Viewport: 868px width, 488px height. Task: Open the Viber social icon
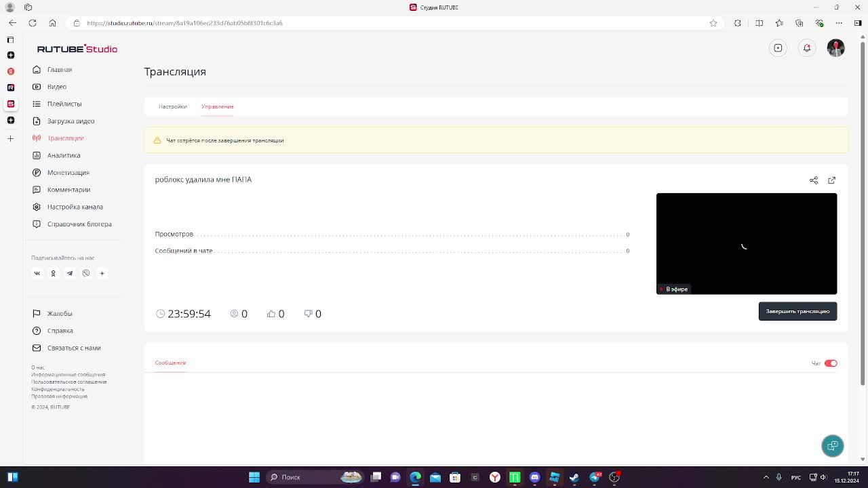coord(86,273)
